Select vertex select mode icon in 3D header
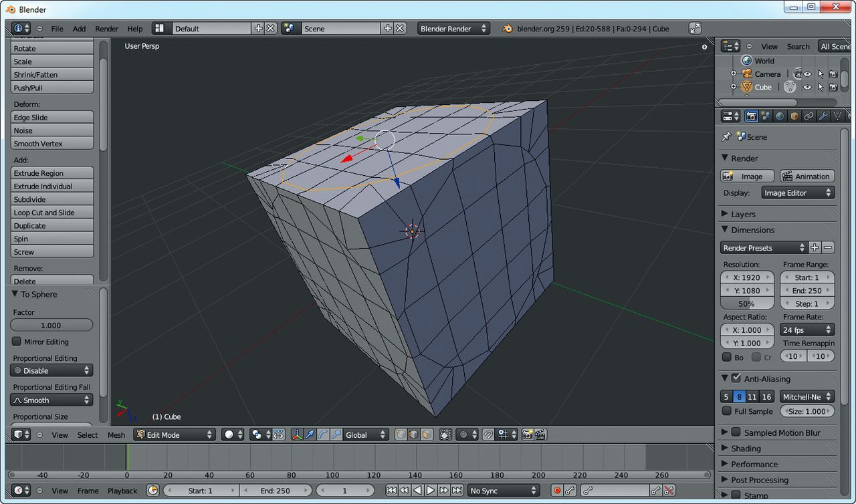This screenshot has height=504, width=856. [x=400, y=434]
